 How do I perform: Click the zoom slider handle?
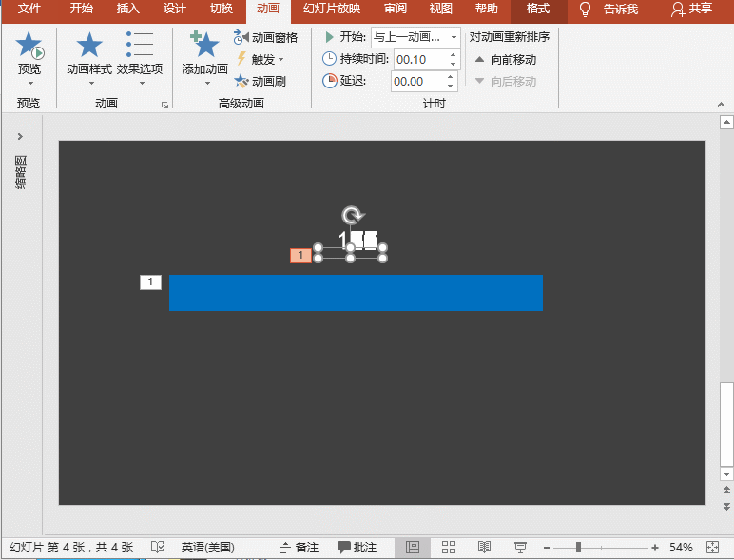tap(579, 547)
